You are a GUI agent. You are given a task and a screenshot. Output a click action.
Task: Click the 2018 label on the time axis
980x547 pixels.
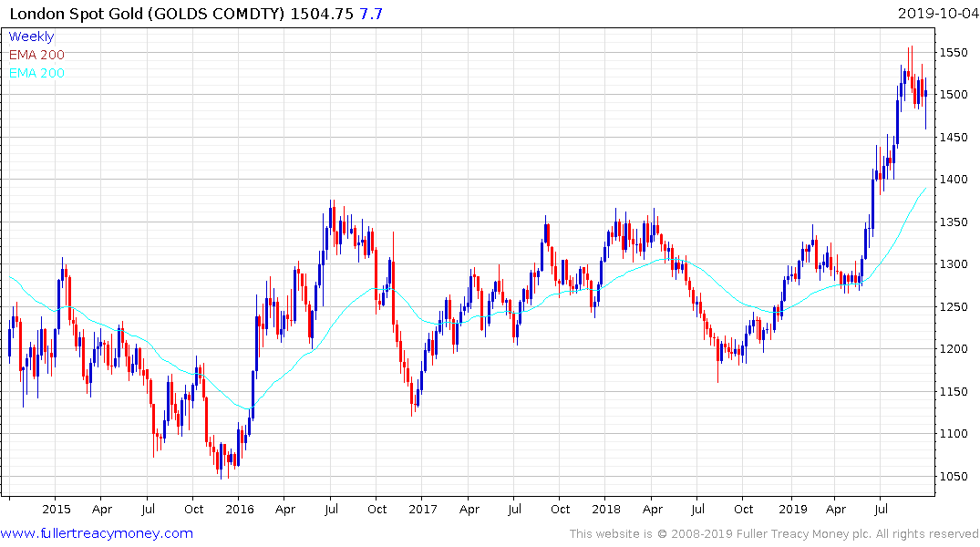[605, 509]
